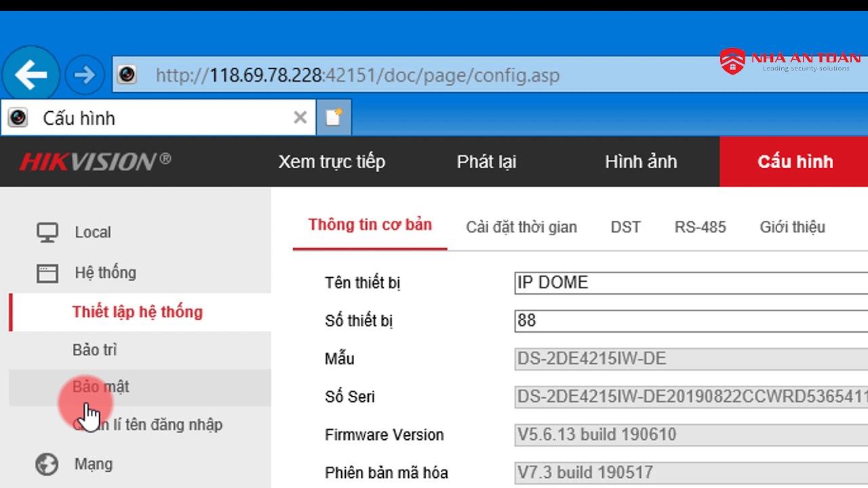Click the Số thiết bị input field
The width and height of the screenshot is (868, 488).
point(691,321)
